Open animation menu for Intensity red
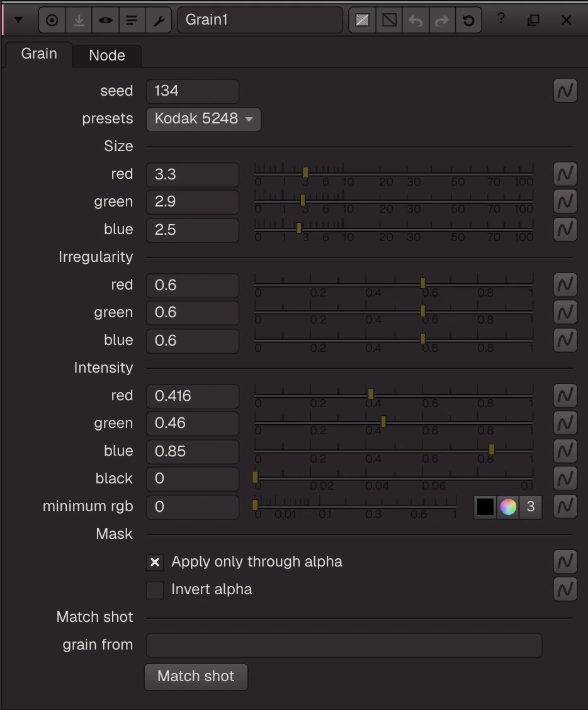Screen dimensions: 588x710 pos(565,396)
